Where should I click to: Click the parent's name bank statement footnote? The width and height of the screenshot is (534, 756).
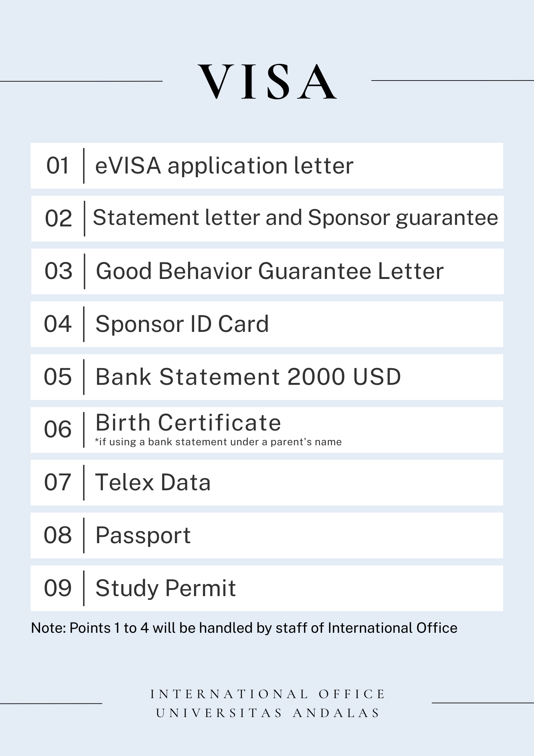(218, 442)
